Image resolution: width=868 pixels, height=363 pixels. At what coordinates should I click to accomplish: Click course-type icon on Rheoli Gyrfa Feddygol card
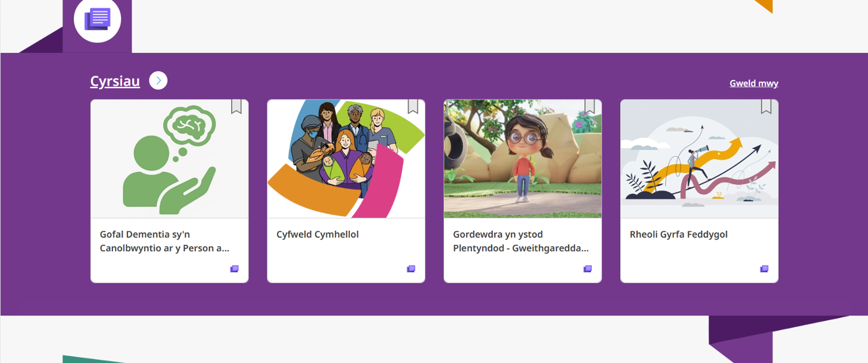(764, 269)
